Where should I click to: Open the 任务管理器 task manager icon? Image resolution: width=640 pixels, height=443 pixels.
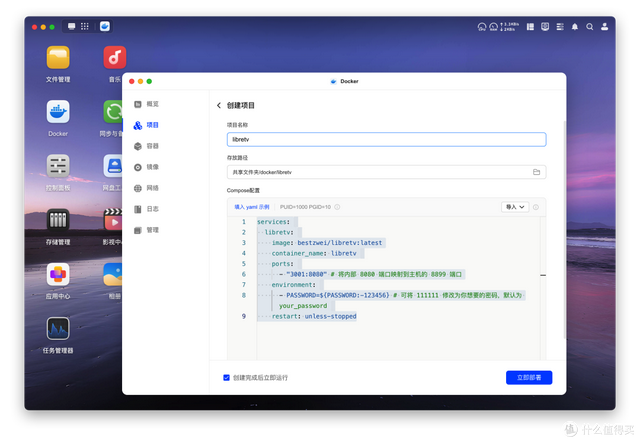[x=58, y=328]
